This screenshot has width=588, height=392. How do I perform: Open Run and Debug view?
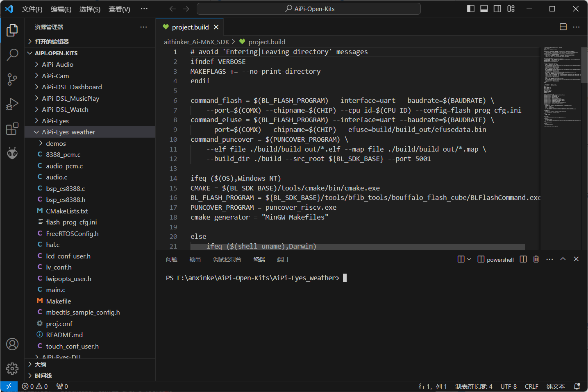tap(12, 104)
